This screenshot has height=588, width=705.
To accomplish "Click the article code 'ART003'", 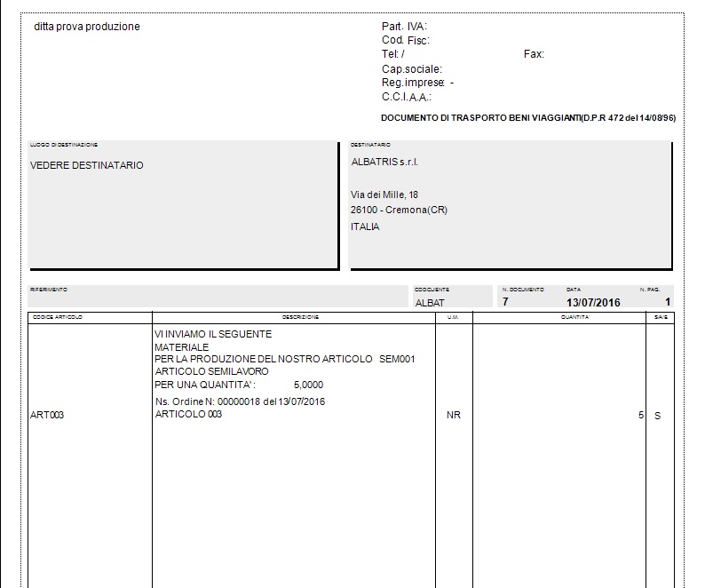I will point(47,415).
